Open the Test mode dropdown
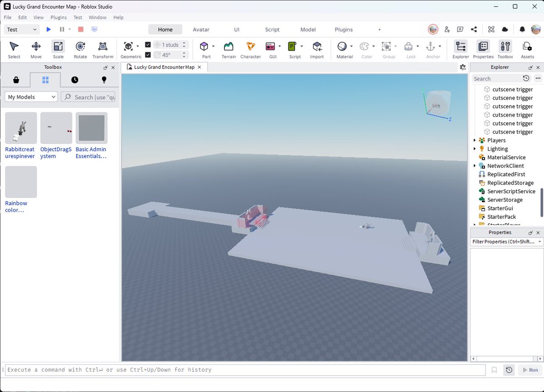544x392 pixels. 22,29
